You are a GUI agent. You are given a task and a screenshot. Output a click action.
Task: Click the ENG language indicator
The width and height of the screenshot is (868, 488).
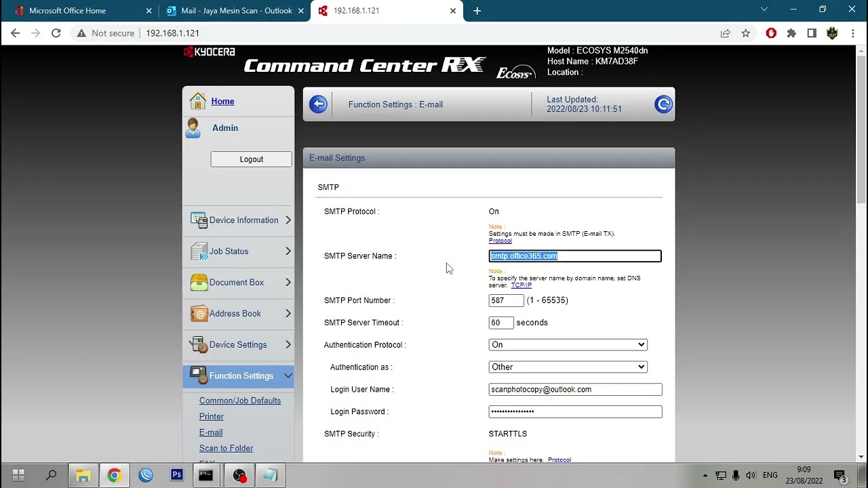(x=770, y=475)
